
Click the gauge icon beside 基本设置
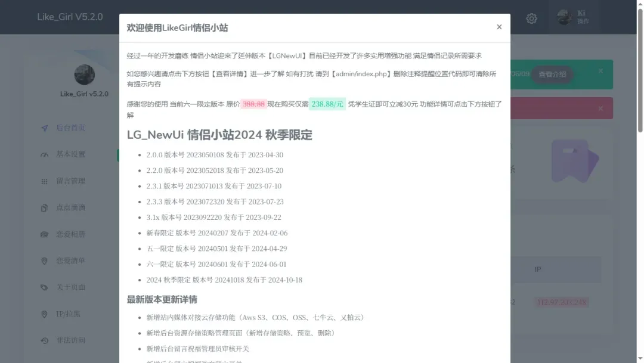pos(45,154)
